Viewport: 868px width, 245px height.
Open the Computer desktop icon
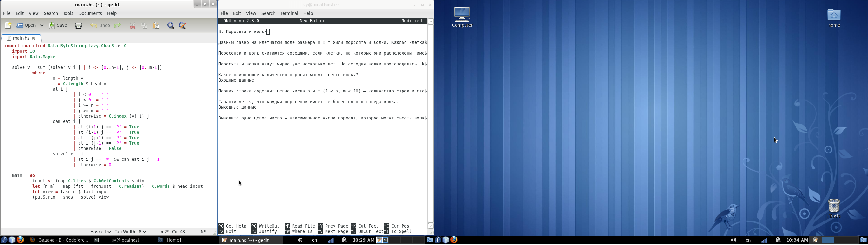[462, 17]
